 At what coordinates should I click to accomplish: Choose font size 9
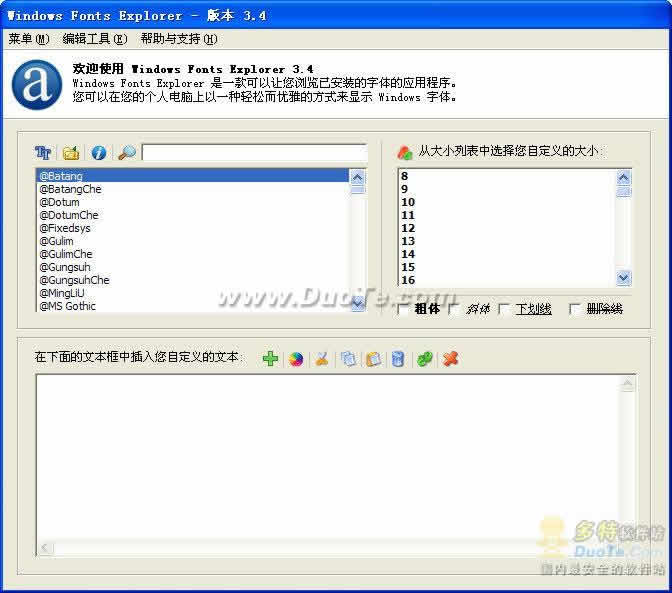click(x=508, y=189)
